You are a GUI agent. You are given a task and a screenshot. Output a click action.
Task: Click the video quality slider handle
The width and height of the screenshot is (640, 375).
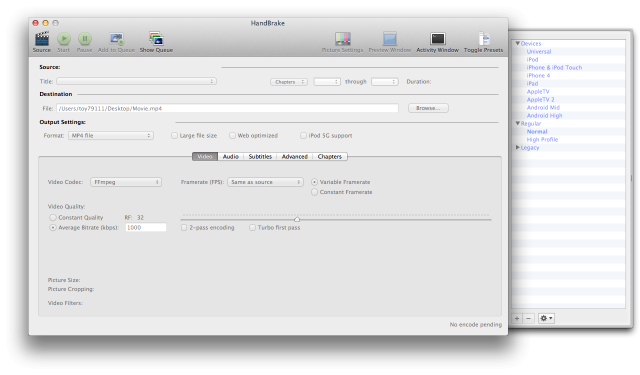297,220
